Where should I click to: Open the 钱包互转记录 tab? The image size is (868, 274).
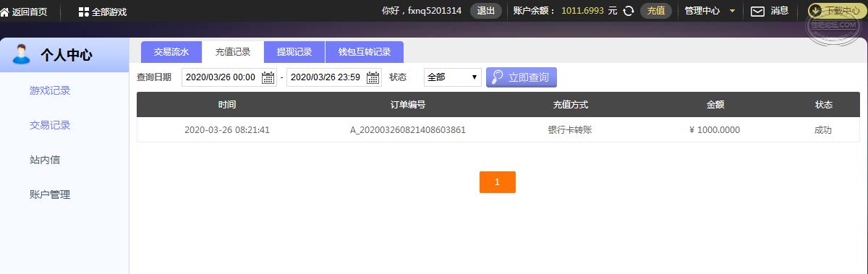365,52
